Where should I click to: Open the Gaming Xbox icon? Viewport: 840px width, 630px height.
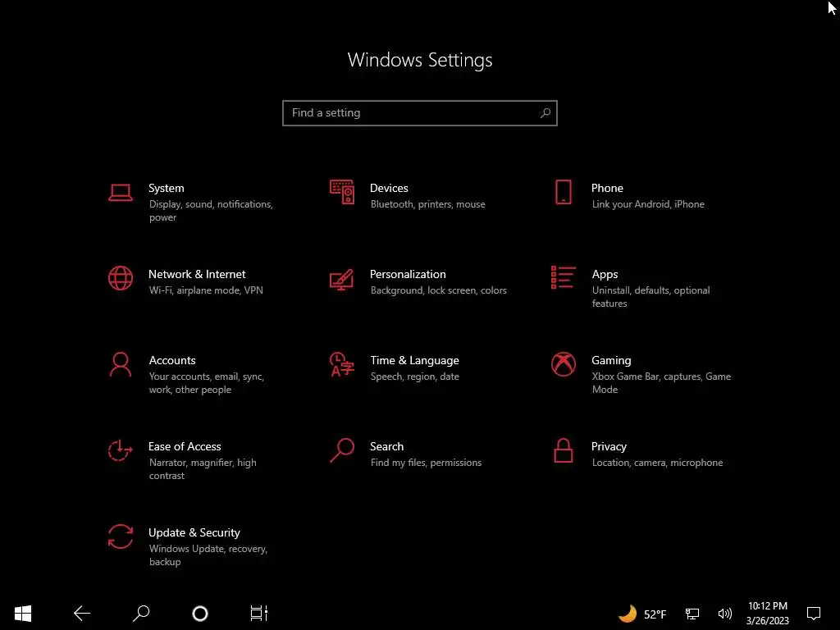click(563, 364)
